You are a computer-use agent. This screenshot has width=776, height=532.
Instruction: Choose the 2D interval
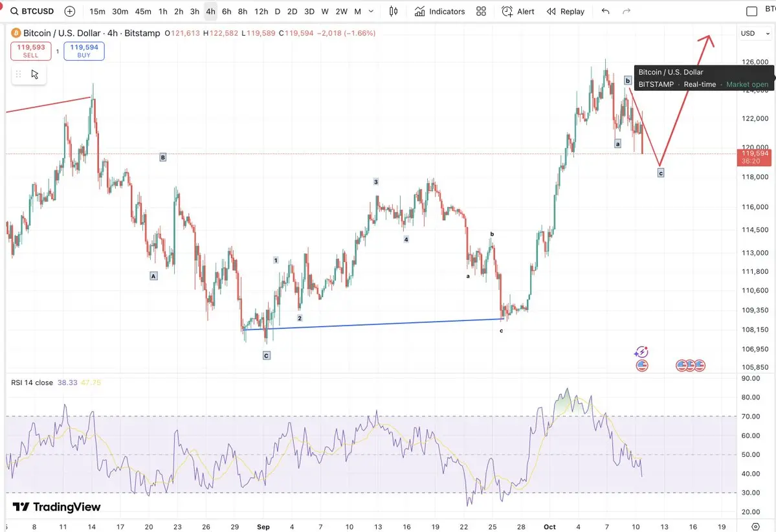[x=292, y=12]
